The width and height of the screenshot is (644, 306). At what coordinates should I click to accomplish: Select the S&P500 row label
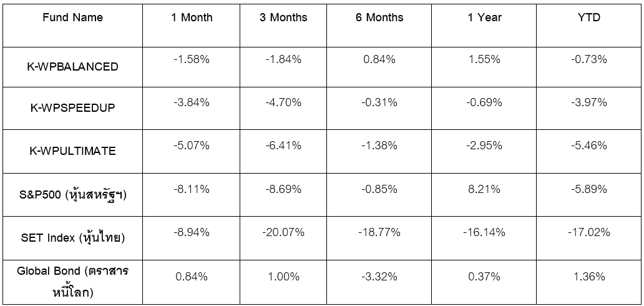point(73,194)
